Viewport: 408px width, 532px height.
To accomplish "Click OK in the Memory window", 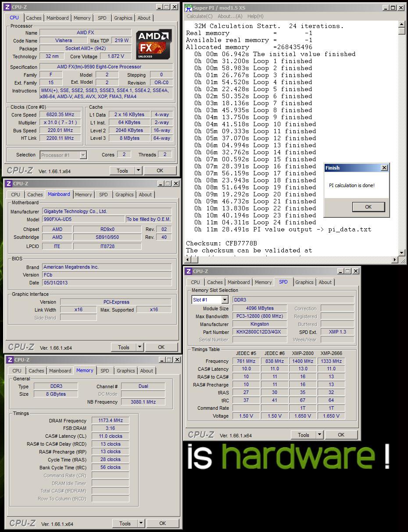I will (163, 523).
